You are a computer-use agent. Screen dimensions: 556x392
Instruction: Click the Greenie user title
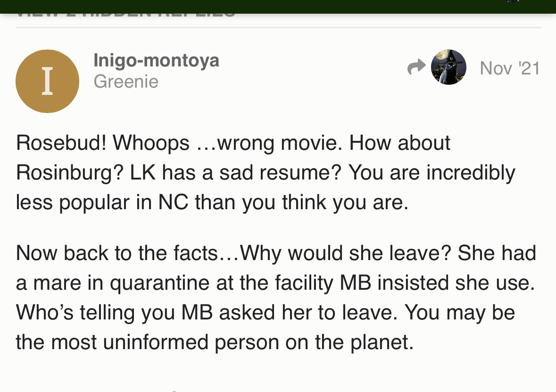point(126,82)
